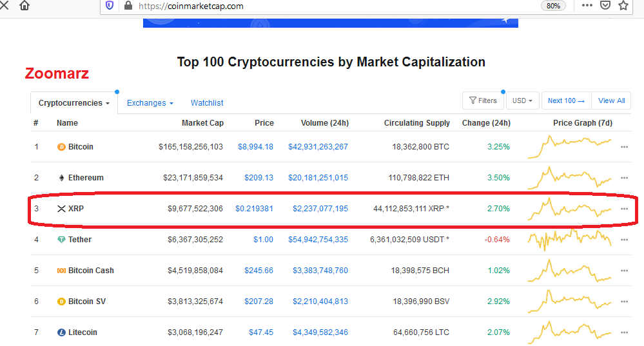Click the site security padlock icon
The height and width of the screenshot is (346, 644).
point(128,6)
